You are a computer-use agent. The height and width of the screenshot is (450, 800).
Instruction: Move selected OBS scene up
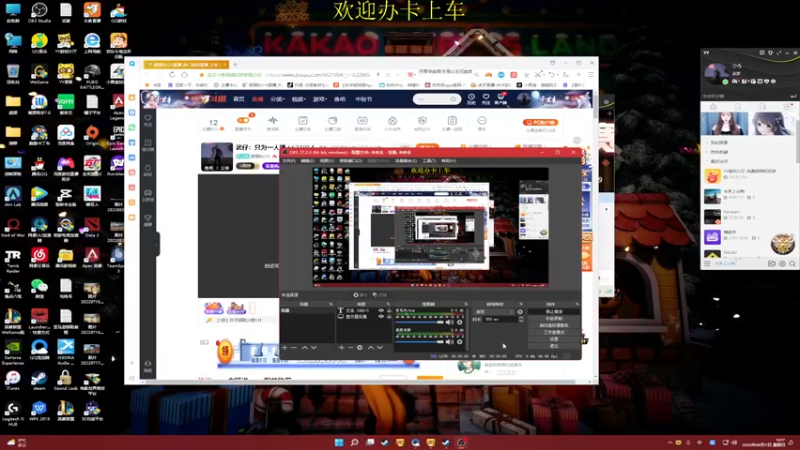click(305, 347)
